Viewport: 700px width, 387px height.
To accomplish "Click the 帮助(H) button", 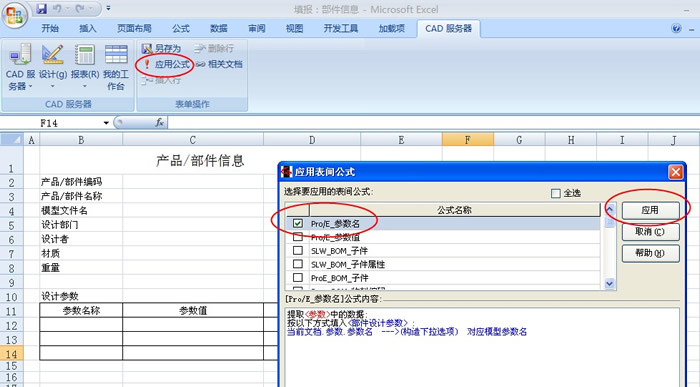I will click(x=650, y=253).
